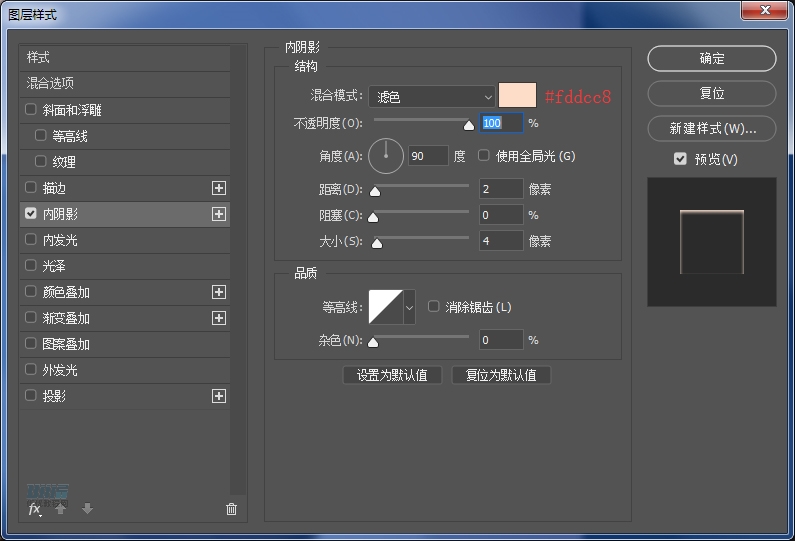
Task: Click plus icon next to 投影
Action: pyautogui.click(x=219, y=396)
